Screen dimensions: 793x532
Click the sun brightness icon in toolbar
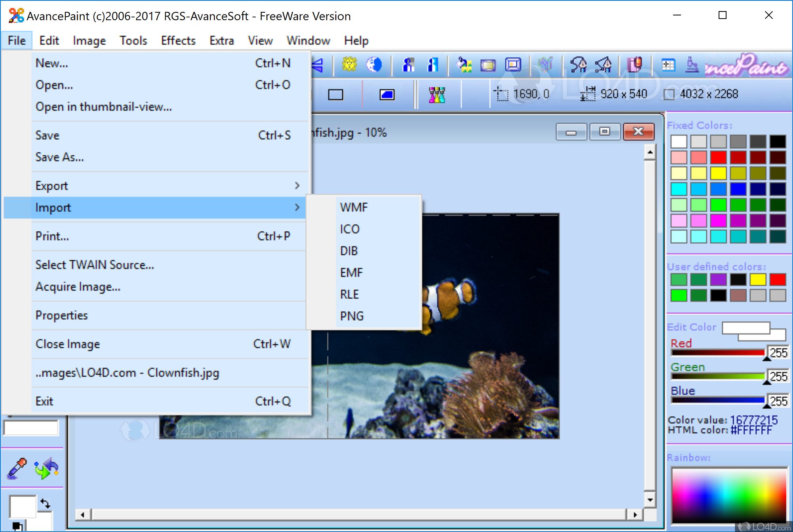click(x=349, y=64)
